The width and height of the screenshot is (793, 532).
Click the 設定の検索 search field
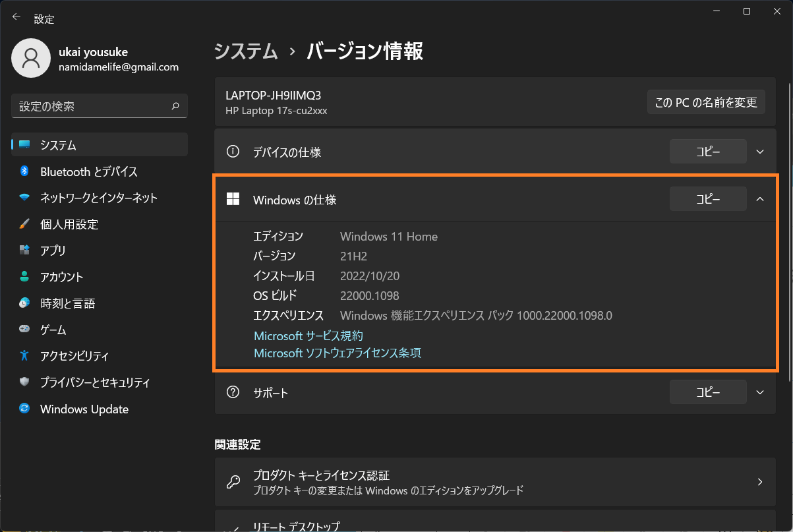tap(99, 105)
